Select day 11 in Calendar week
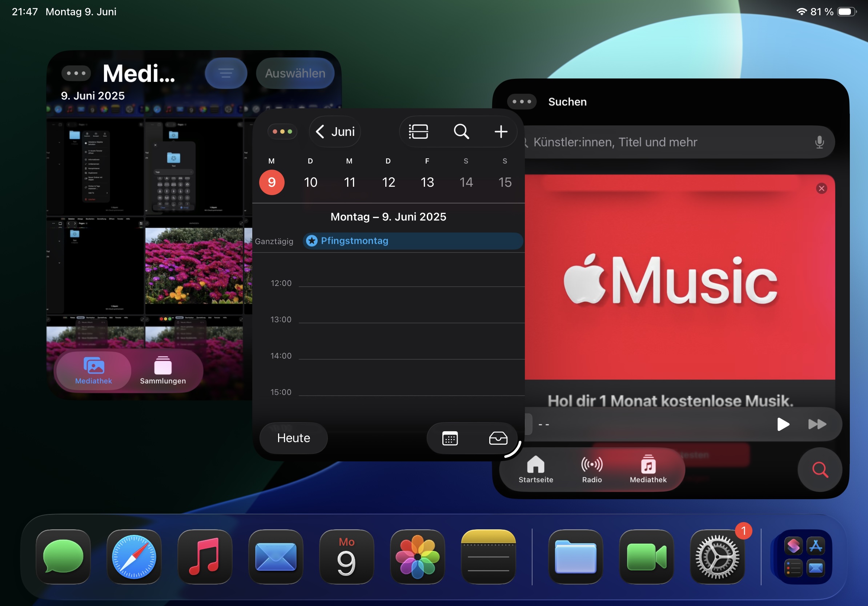868x606 pixels. click(x=349, y=182)
